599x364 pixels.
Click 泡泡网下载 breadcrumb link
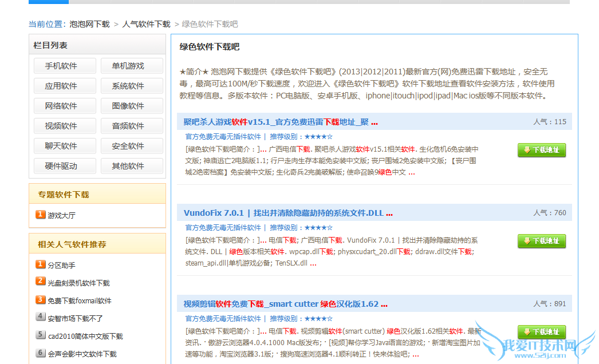pos(89,24)
